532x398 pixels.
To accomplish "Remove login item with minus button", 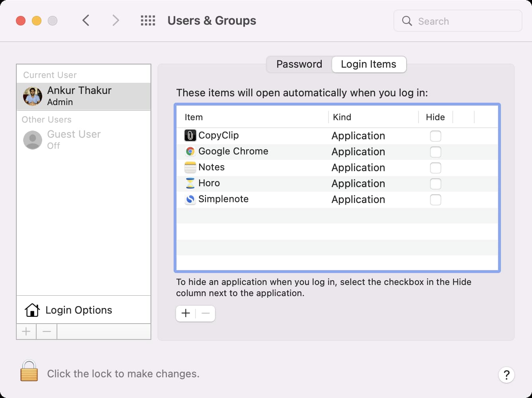I will click(205, 314).
